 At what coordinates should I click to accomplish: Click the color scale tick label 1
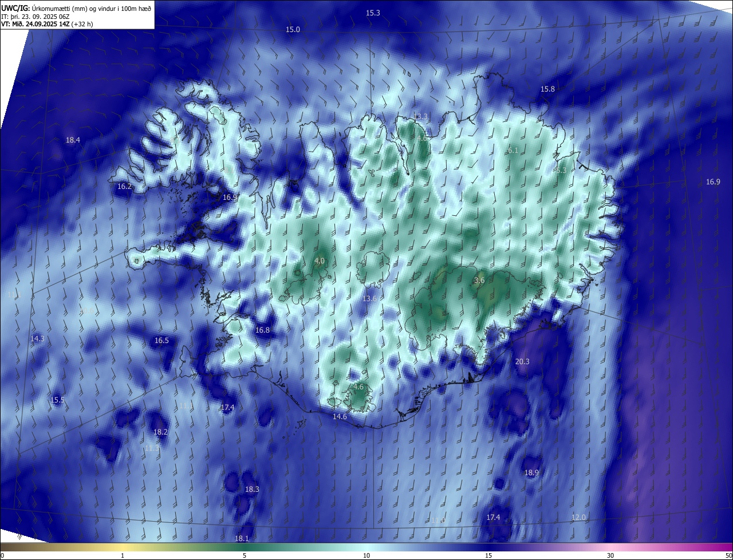[x=123, y=555]
